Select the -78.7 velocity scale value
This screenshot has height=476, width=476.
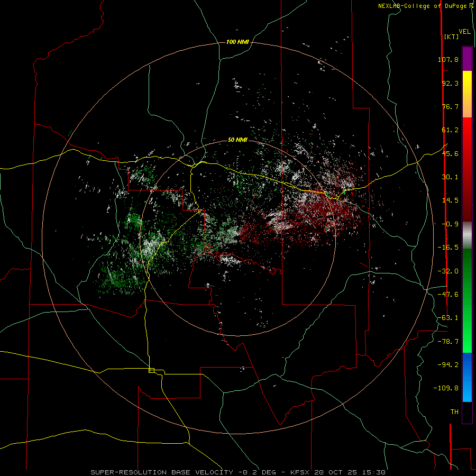click(x=448, y=342)
